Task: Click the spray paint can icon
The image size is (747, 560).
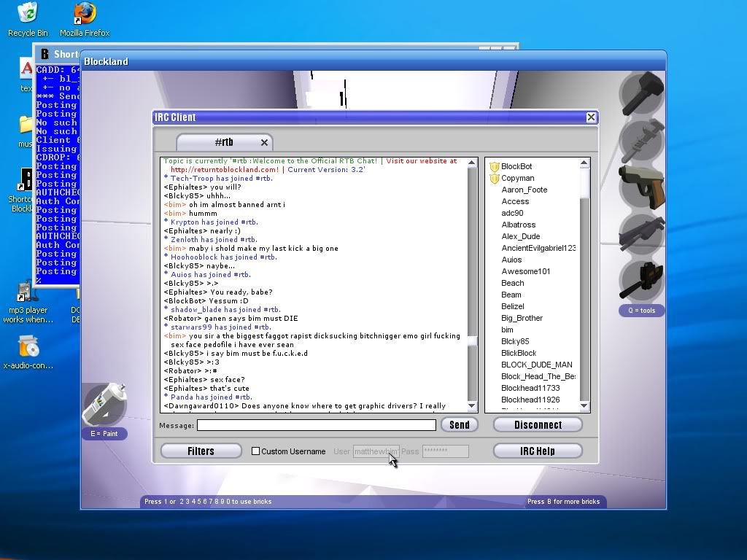Action: [x=104, y=405]
